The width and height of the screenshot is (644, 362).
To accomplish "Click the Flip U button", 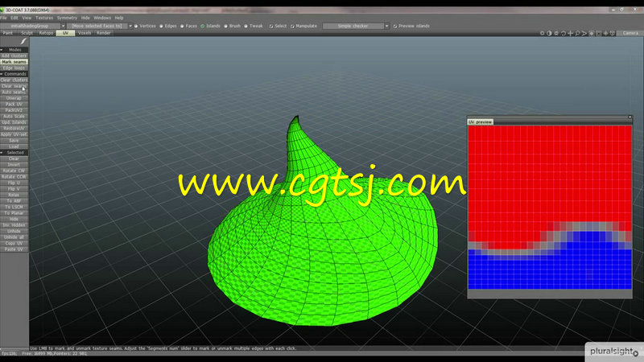I will [14, 183].
